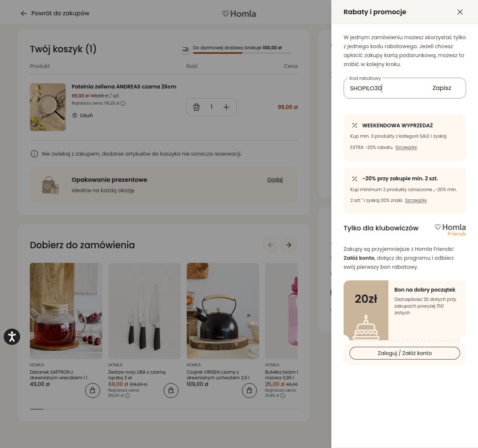Click the Tylko dla klubowiczów heading
Viewport: 478px width, 448px height.
coord(381,228)
